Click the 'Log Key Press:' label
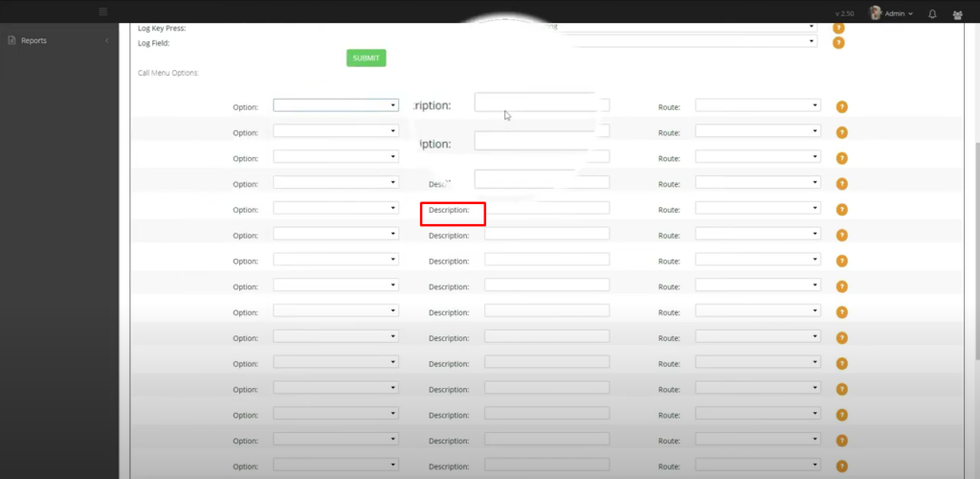This screenshot has width=980, height=479. (162, 28)
